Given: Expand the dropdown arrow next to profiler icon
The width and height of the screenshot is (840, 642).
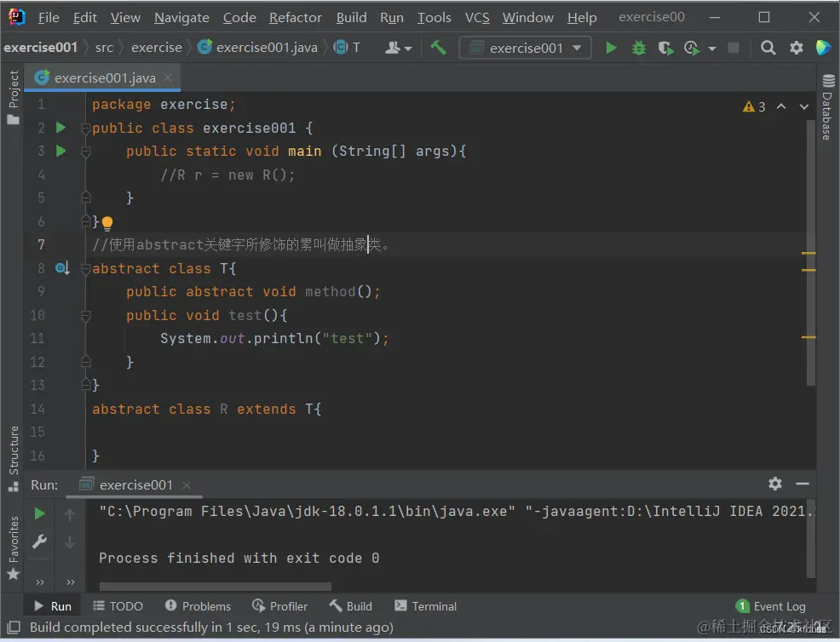Looking at the screenshot, I should 712,49.
